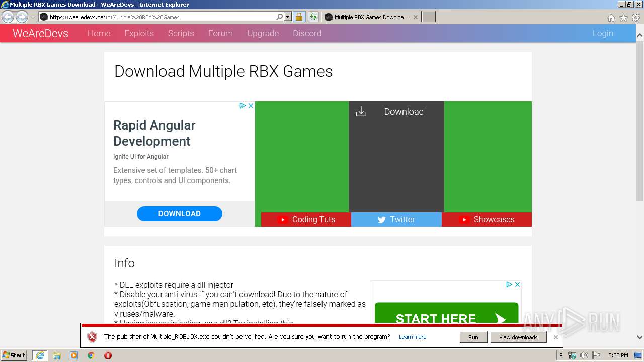Image resolution: width=644 pixels, height=362 pixels.
Task: Open the Discord menu item
Action: pyautogui.click(x=307, y=33)
